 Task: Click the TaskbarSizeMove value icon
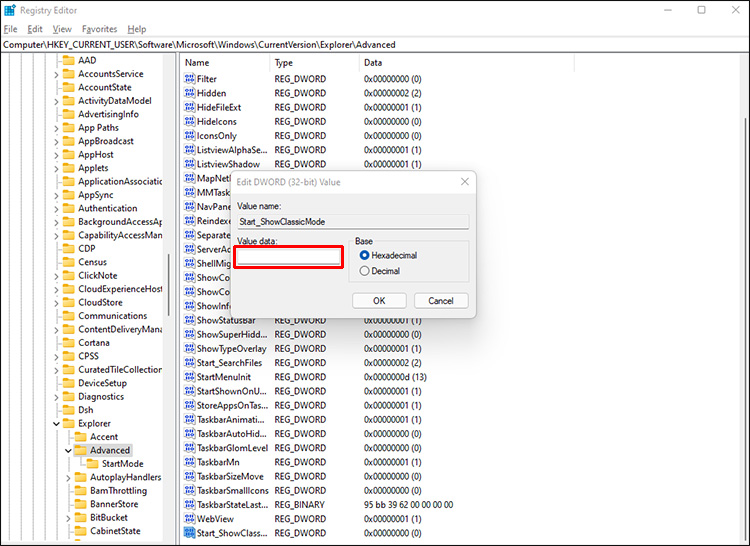tap(189, 477)
